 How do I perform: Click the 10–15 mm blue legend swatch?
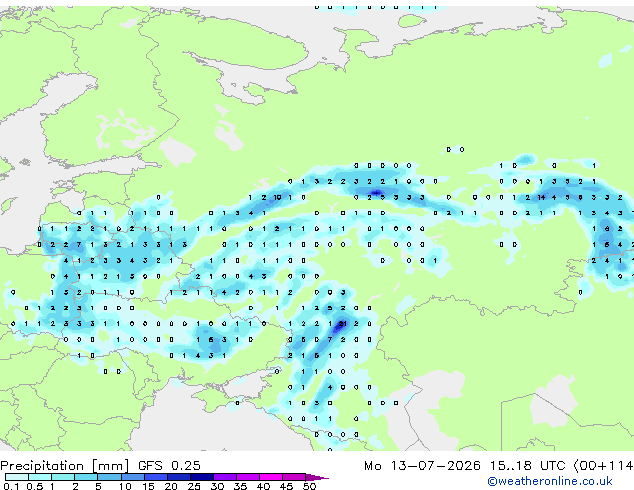click(132, 477)
